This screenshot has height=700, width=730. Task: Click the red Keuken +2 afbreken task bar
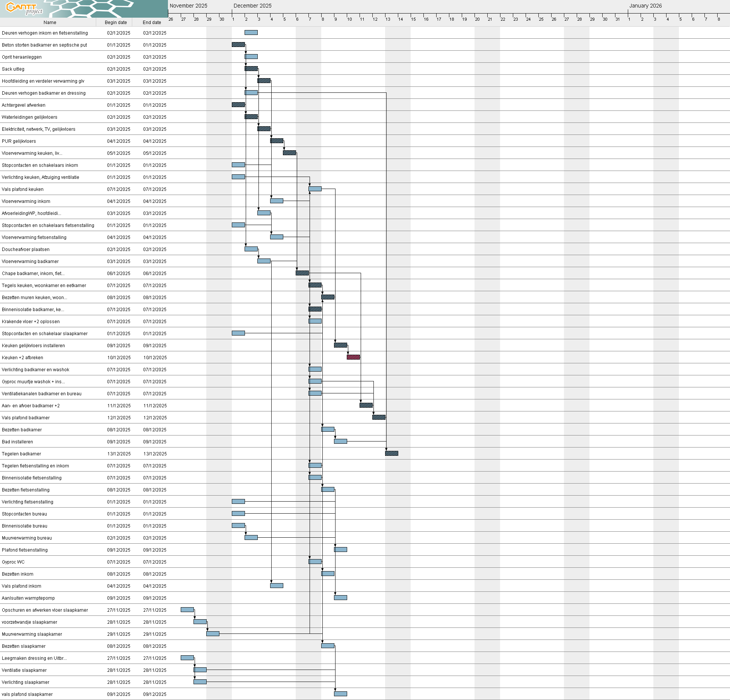point(353,357)
